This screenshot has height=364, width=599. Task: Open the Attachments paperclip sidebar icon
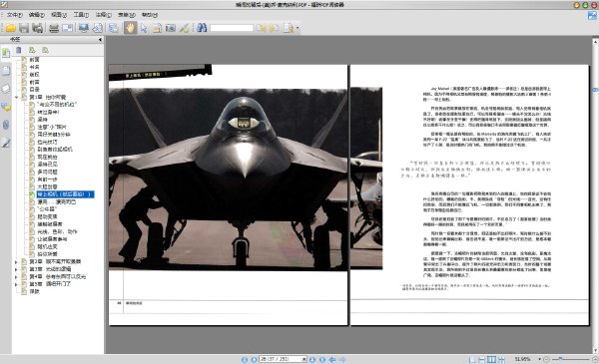[6, 125]
